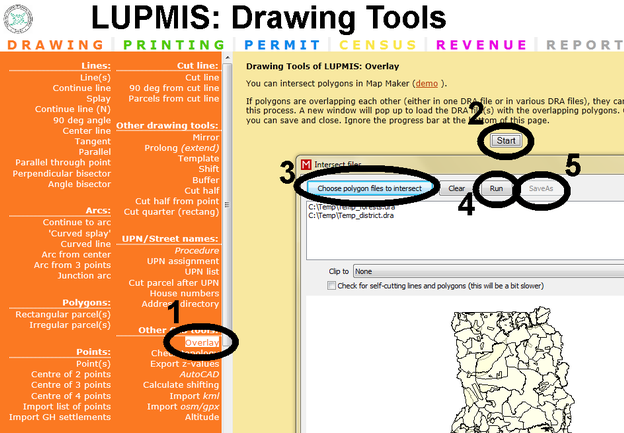Open Continue to arc link

pos(77,222)
